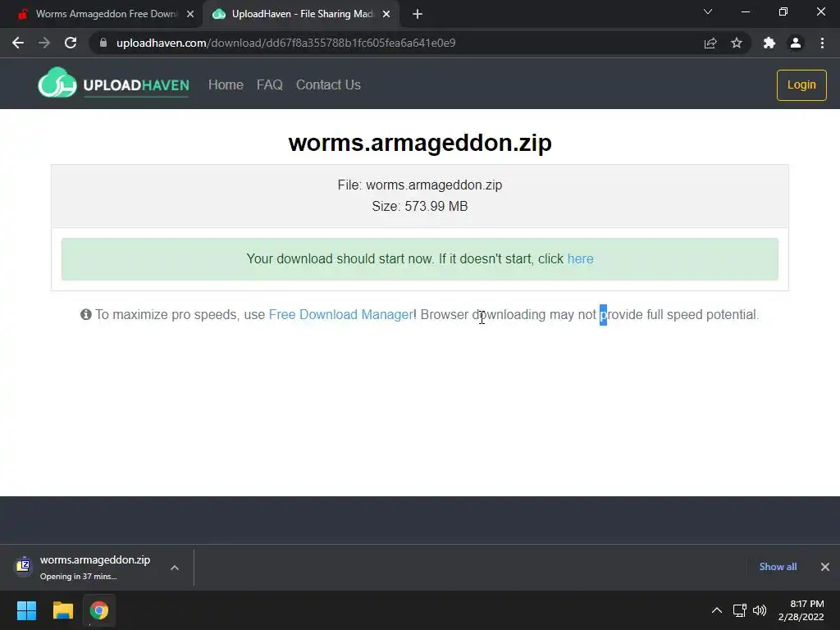
Task: Open the Windows Start menu
Action: [26, 610]
